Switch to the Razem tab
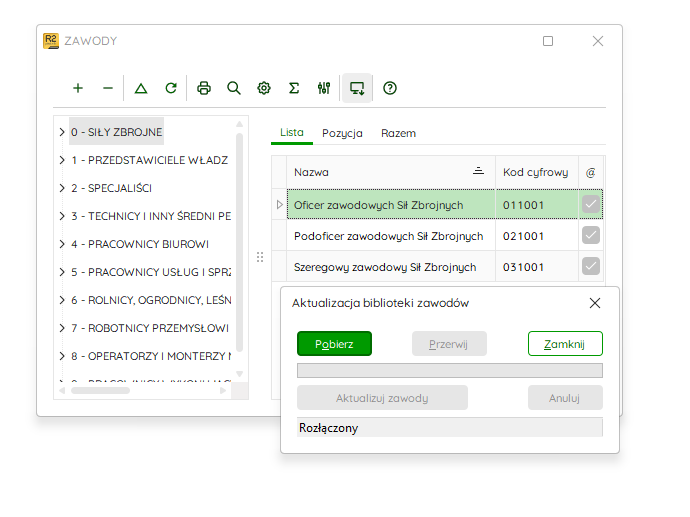 [x=398, y=133]
